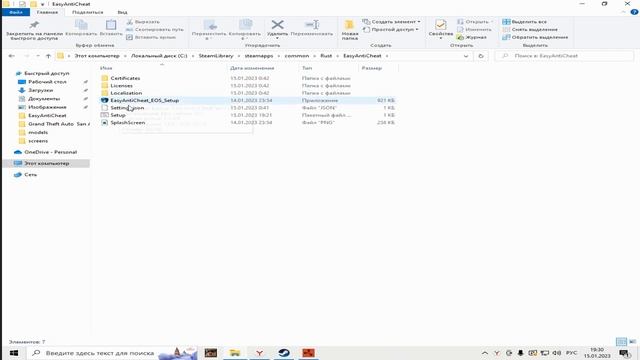This screenshot has width=640, height=360.
Task: Open the Copy to ribbon command
Action: coord(244,29)
